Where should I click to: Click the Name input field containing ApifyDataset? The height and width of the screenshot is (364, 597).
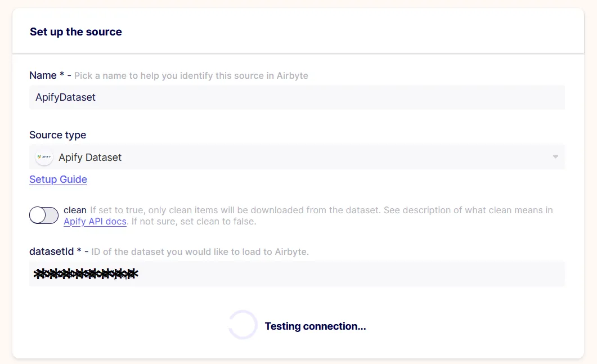pos(297,97)
